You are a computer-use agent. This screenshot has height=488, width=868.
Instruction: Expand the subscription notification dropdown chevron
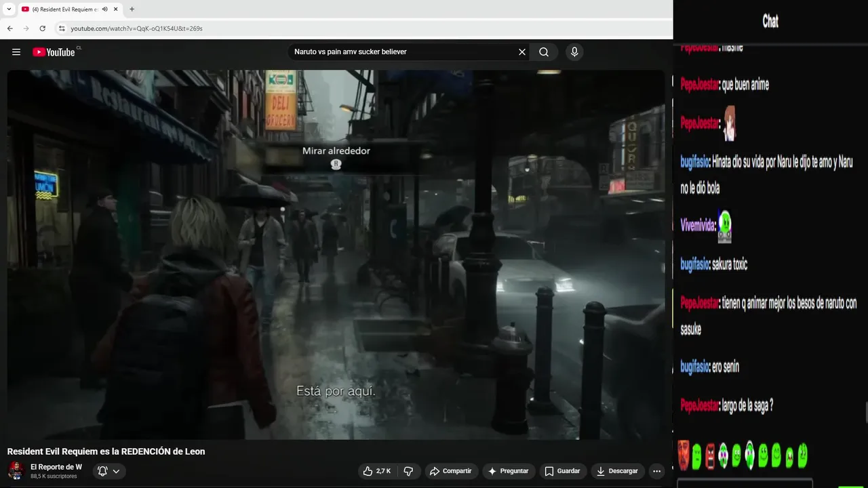[x=117, y=471]
